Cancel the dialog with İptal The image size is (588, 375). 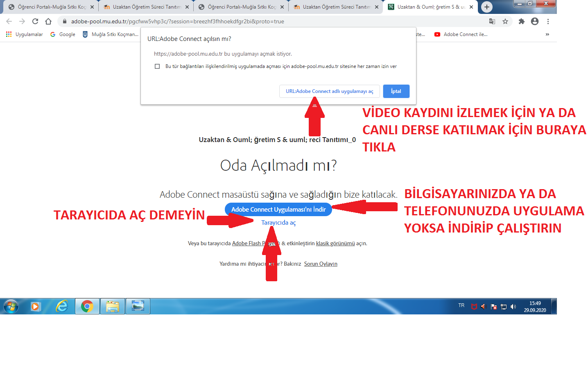(x=396, y=91)
